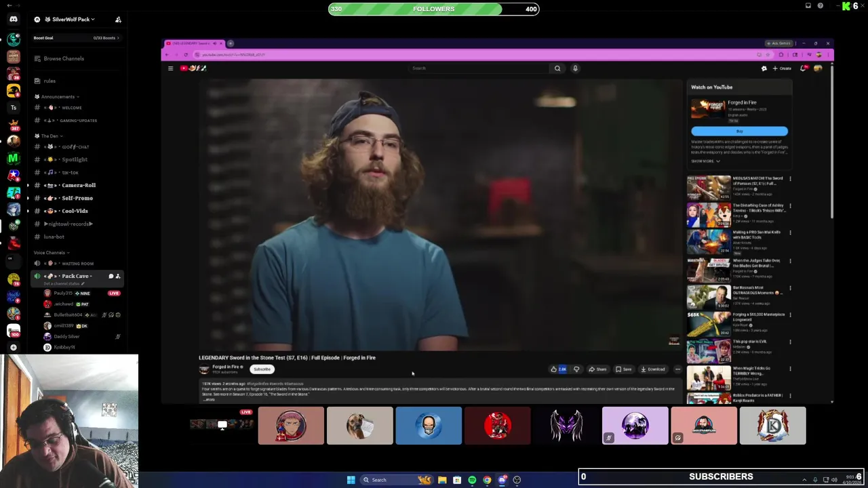Reload the page in browser

pyautogui.click(x=186, y=55)
